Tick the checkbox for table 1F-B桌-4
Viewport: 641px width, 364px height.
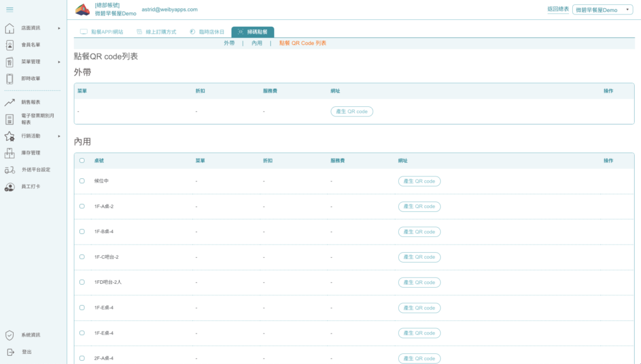tap(82, 231)
